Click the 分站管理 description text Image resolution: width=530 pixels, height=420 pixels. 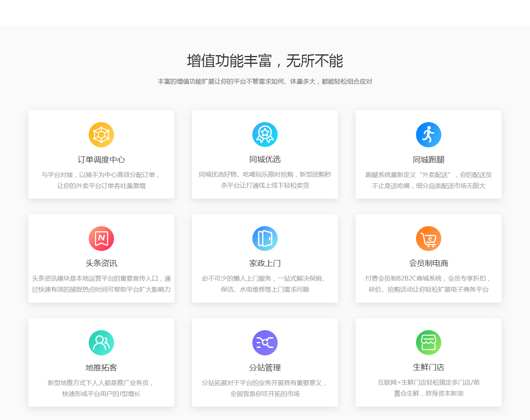[x=265, y=388]
